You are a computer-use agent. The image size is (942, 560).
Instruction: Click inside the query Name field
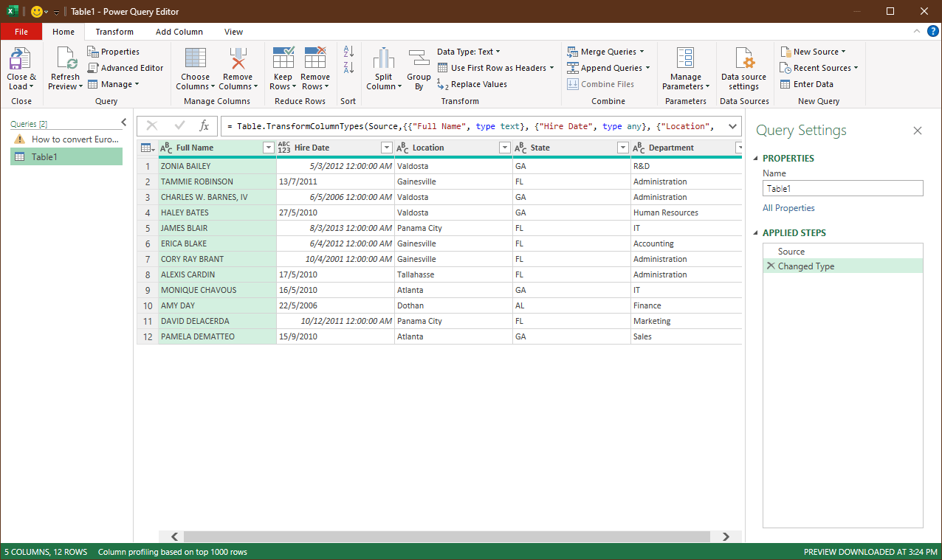842,188
